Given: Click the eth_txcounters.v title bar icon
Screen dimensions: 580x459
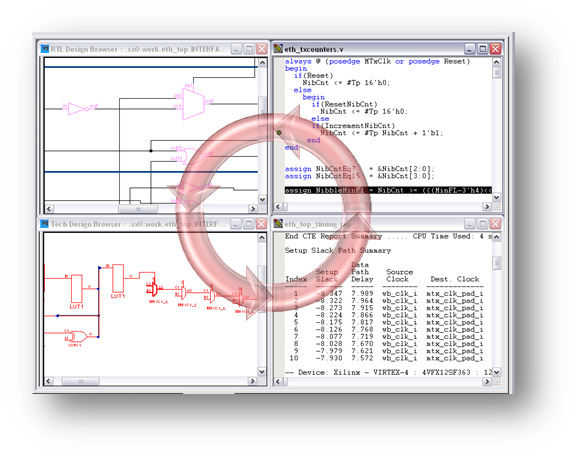Looking at the screenshot, I should (278, 48).
